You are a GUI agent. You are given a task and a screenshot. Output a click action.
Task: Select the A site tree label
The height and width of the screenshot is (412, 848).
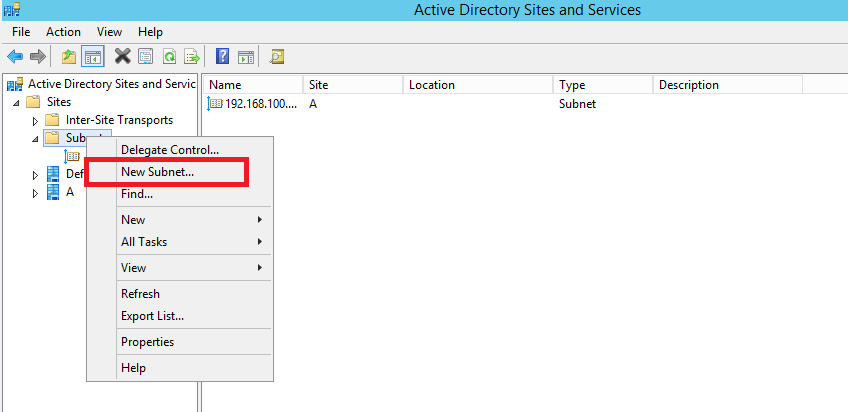[70, 192]
